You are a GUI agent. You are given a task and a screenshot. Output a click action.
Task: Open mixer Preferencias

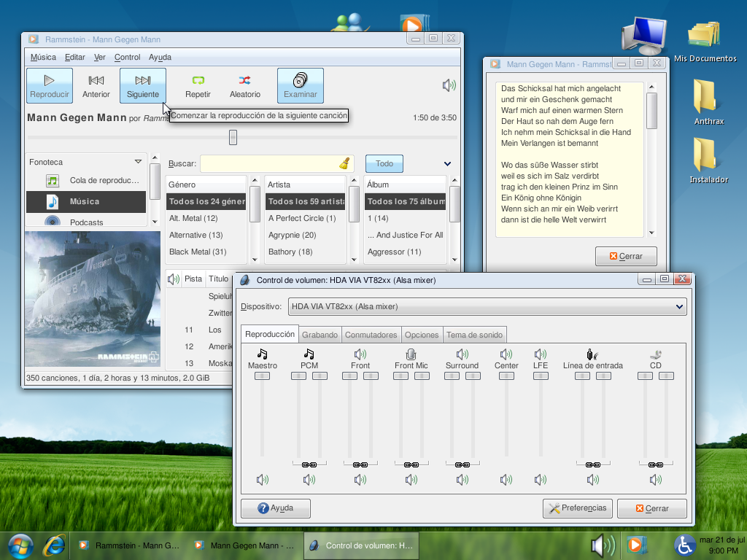[x=578, y=508]
